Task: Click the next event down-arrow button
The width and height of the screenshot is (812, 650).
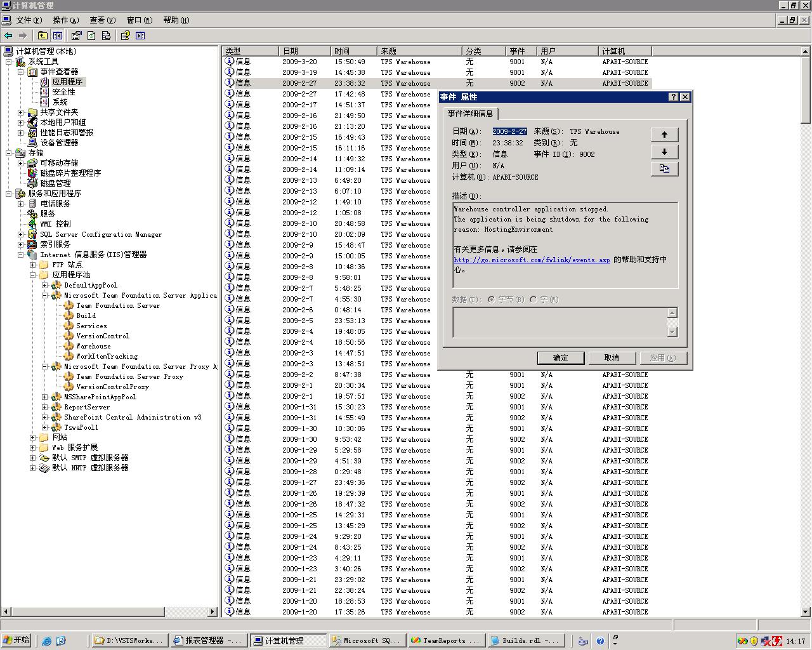Action: [x=664, y=152]
